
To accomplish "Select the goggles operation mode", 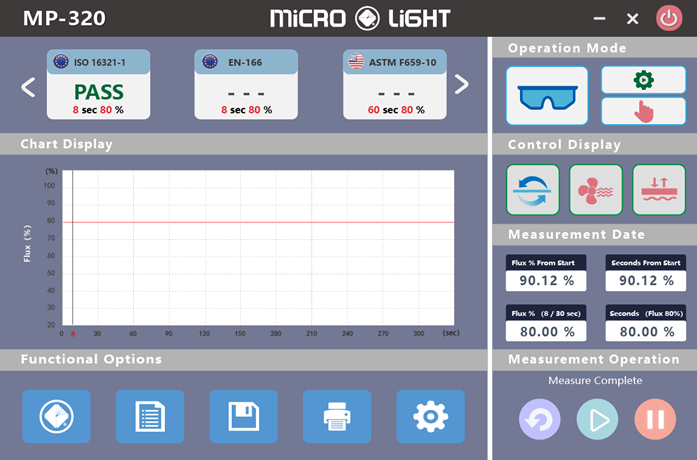I will tap(546, 95).
